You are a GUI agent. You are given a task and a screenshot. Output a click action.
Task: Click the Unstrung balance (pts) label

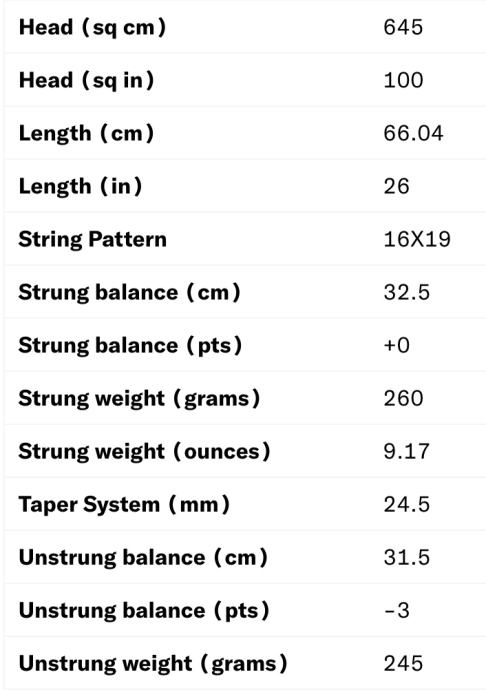pos(144,611)
